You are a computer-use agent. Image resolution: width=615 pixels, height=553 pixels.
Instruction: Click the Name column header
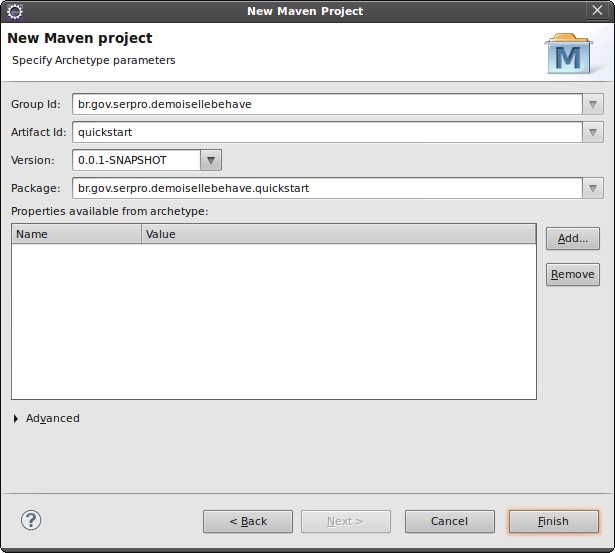pyautogui.click(x=76, y=235)
